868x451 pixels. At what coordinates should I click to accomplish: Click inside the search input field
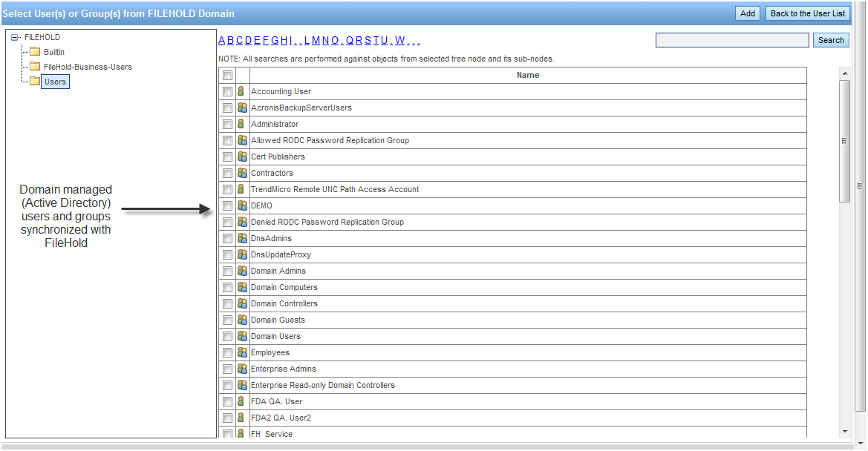[x=732, y=39]
